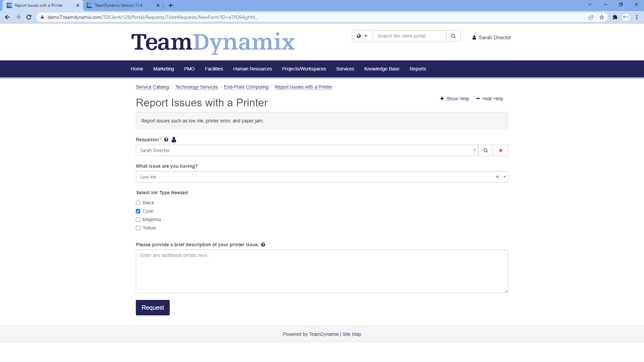644x362 pixels.
Task: Enable the Magenta ink option
Action: [x=138, y=219]
